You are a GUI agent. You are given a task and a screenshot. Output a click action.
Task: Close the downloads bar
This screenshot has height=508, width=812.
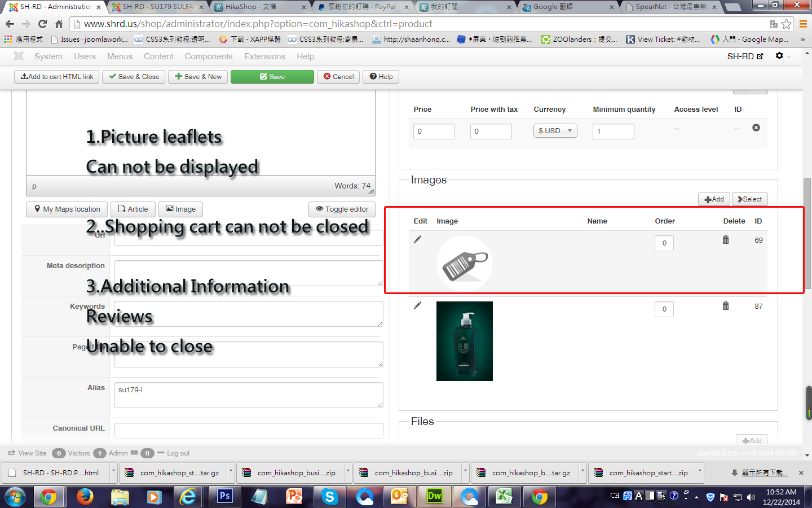click(x=801, y=473)
